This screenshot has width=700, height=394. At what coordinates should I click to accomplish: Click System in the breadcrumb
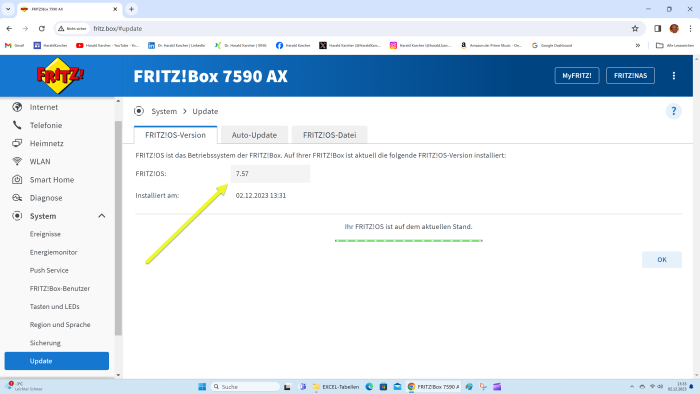164,111
